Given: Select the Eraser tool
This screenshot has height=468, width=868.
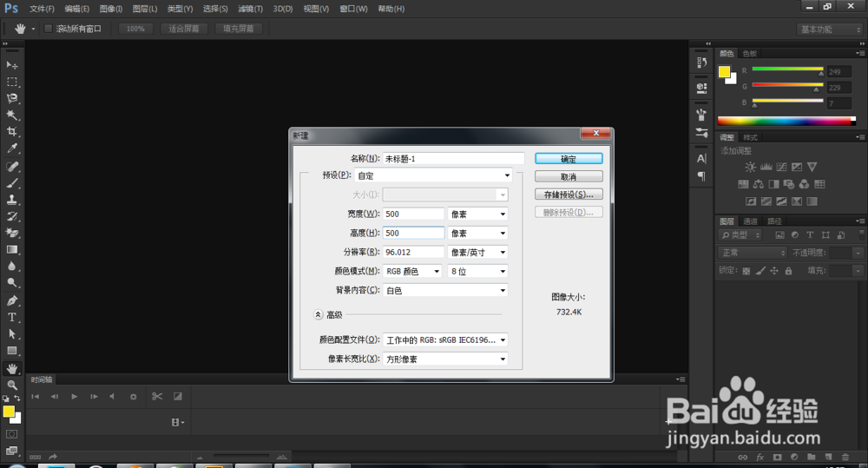Looking at the screenshot, I should (x=11, y=233).
